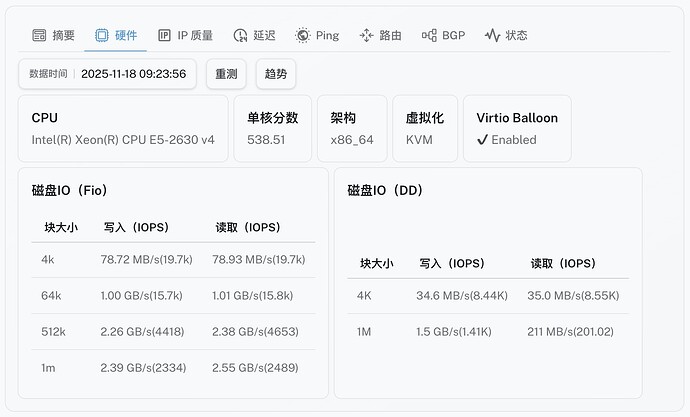Image resolution: width=690 pixels, height=417 pixels.
Task: Click the Ping globe icon
Action: 302,35
